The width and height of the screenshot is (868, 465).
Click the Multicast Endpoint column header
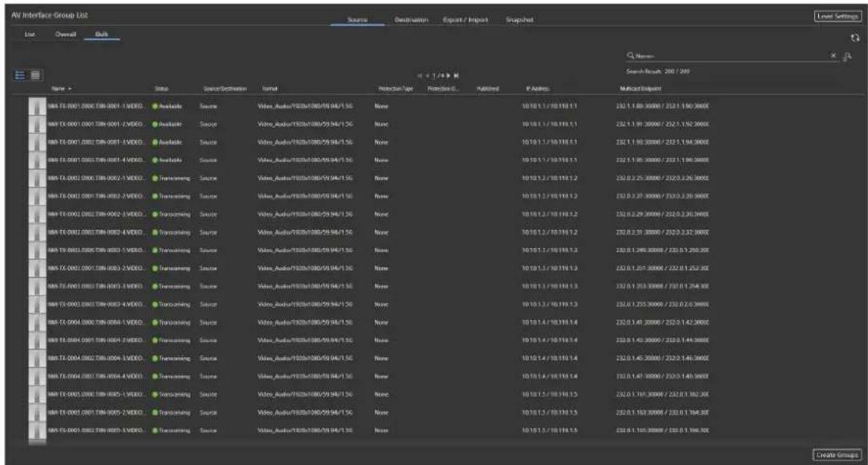tap(641, 89)
